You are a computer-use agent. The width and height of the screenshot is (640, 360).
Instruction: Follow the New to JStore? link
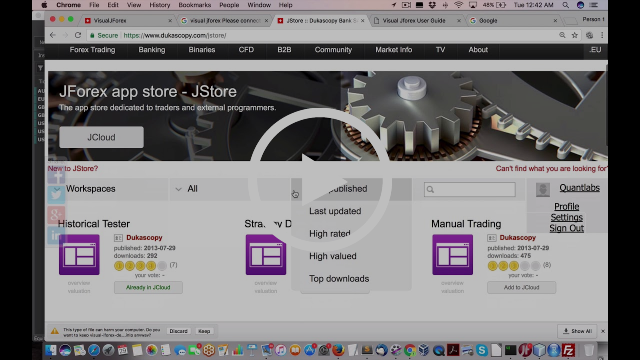[x=73, y=169]
